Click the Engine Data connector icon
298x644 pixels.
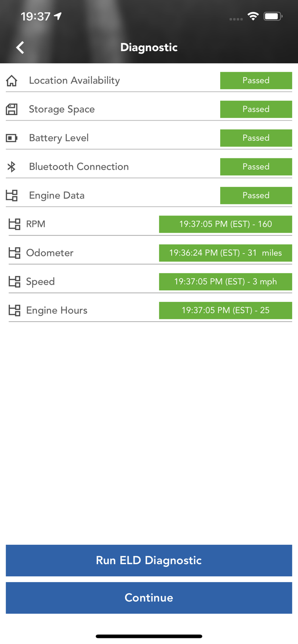(x=12, y=195)
